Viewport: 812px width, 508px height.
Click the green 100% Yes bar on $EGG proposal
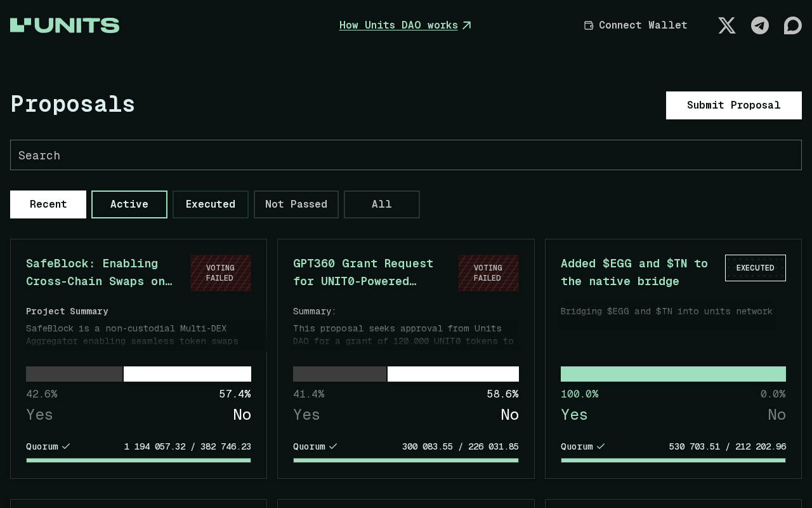tap(673, 374)
